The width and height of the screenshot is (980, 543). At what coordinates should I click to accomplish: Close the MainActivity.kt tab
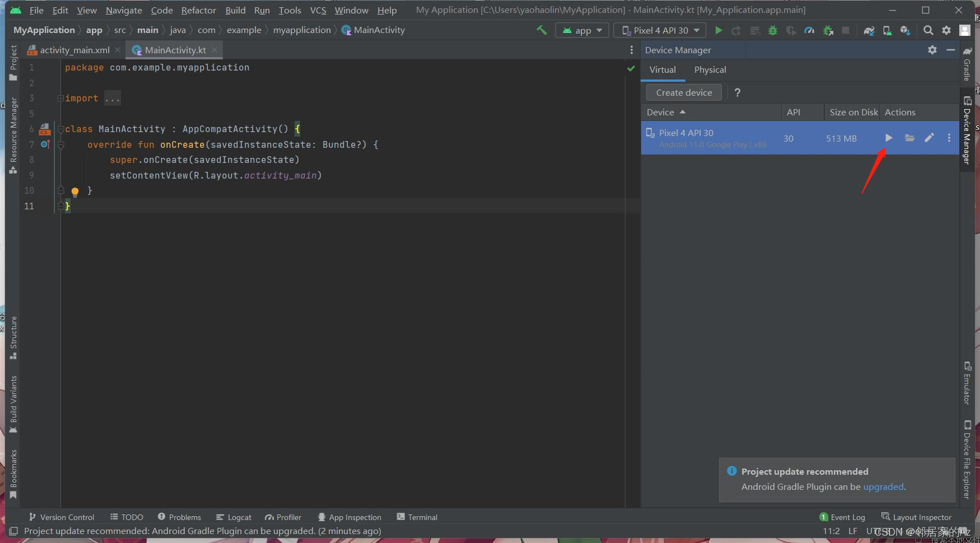[x=214, y=50]
